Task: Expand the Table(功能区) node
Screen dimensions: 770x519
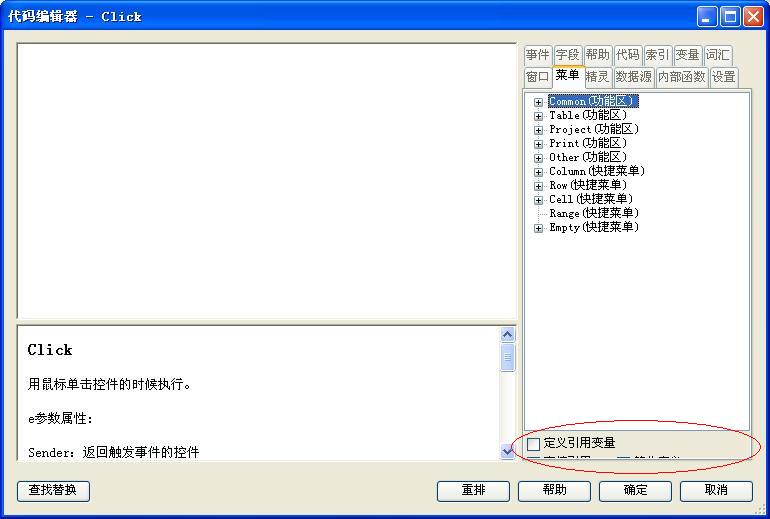Action: click(x=539, y=116)
